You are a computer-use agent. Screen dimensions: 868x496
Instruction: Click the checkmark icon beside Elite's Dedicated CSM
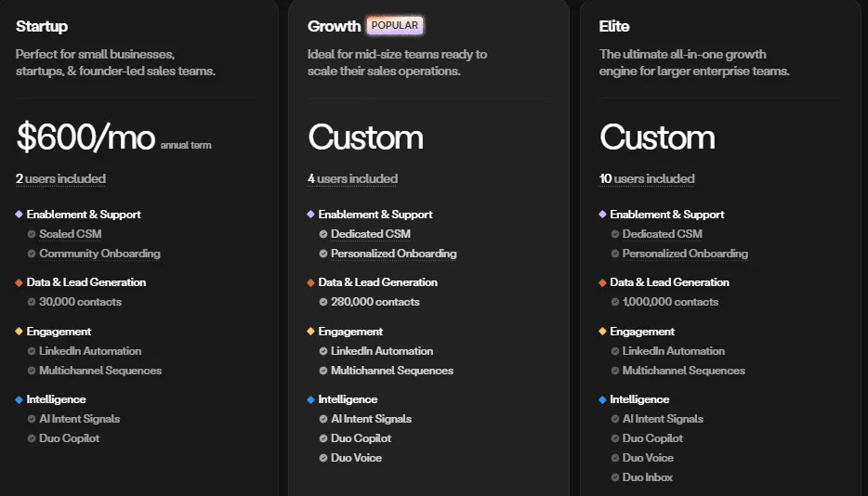pos(615,234)
